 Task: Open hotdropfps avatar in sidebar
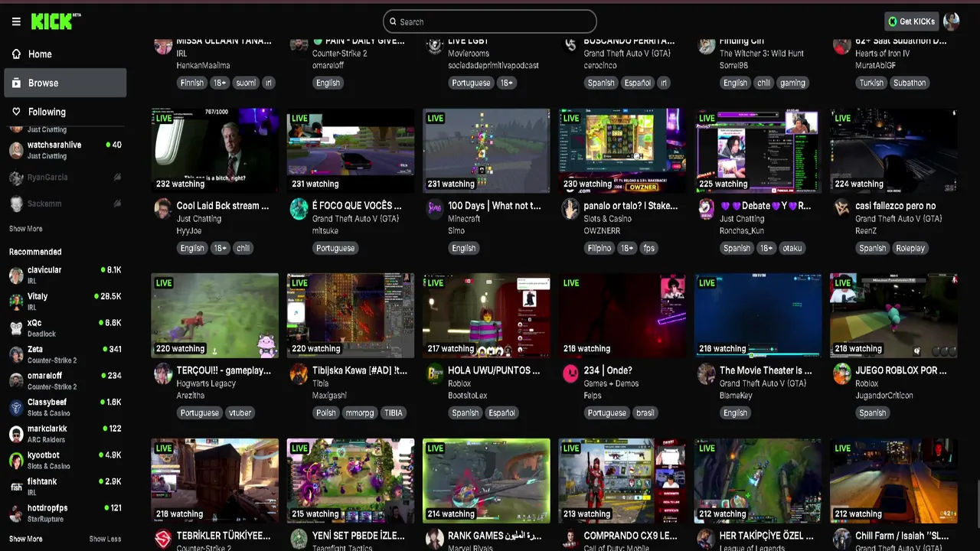pos(16,514)
